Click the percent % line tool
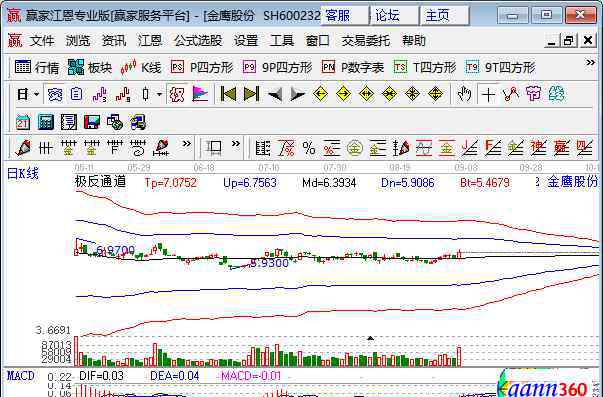 tap(309, 148)
